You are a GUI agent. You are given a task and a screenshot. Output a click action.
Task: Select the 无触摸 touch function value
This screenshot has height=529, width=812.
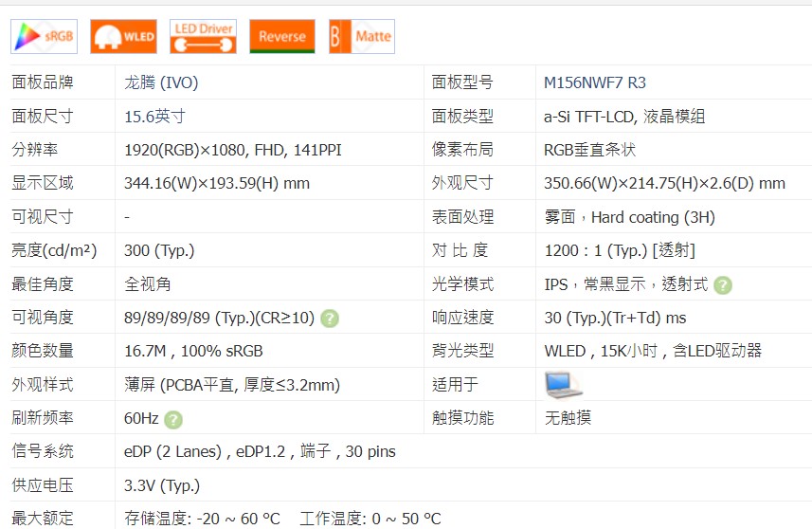click(568, 417)
